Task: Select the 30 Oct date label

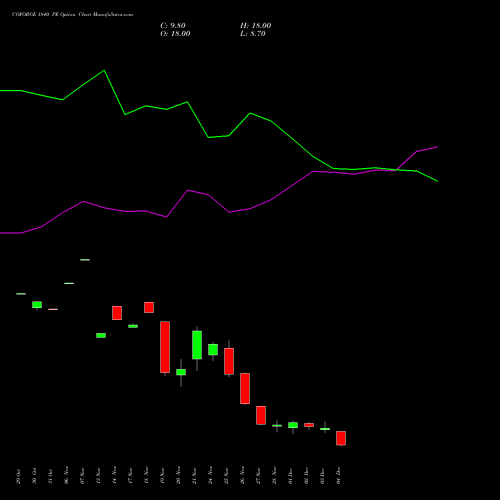Action: tap(34, 476)
